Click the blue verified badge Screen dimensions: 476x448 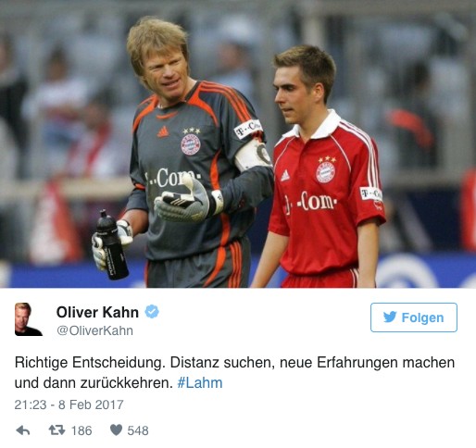click(152, 312)
